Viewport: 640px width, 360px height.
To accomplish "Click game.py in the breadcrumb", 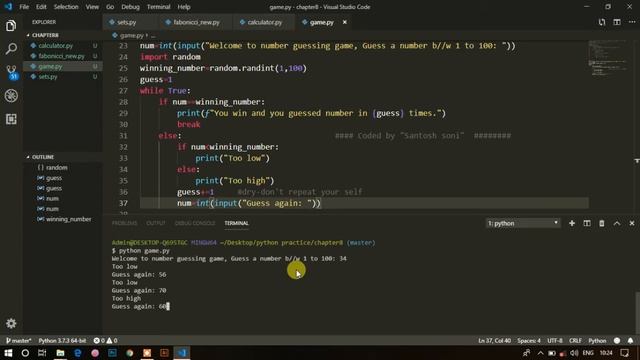I will [131, 36].
